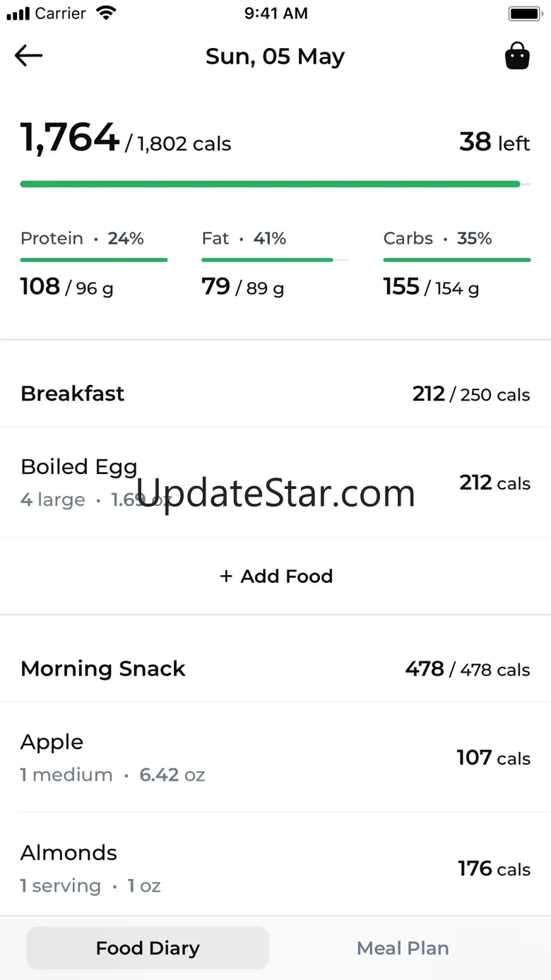Screen dimensions: 551x980
Task: Tap the Fat progress bar
Action: click(x=275, y=260)
